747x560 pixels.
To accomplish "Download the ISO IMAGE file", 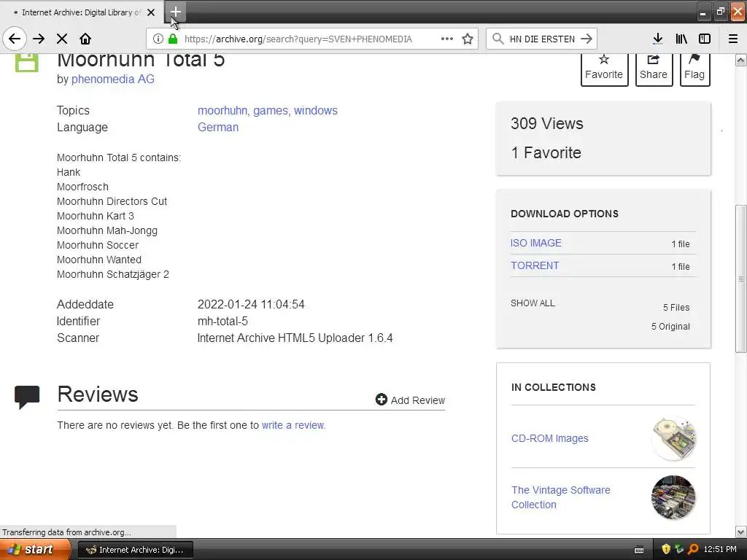I will [x=536, y=243].
